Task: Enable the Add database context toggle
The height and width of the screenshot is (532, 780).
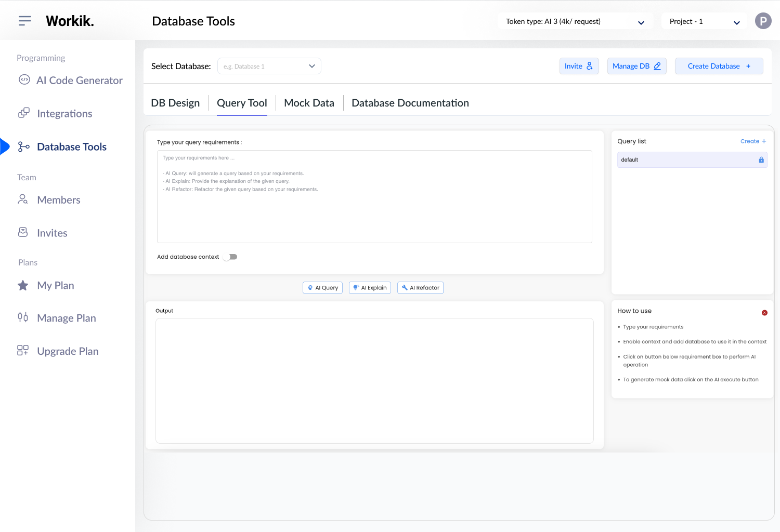Action: pos(230,257)
